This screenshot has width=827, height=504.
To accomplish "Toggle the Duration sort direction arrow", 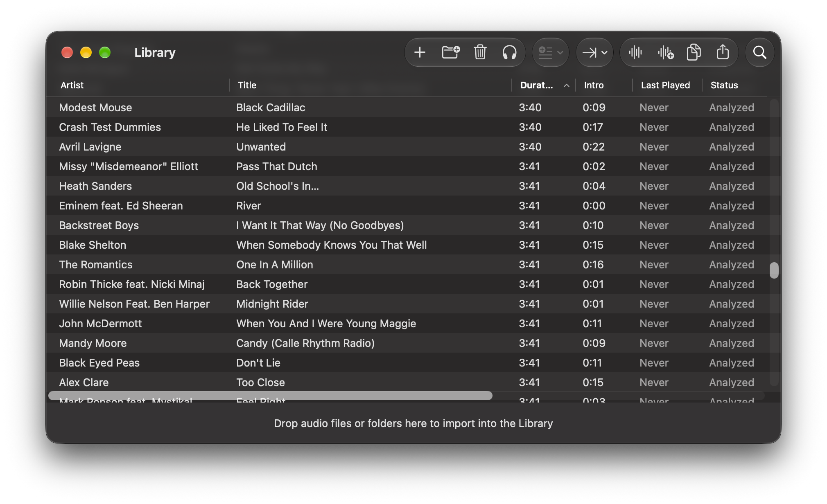I will [x=566, y=85].
